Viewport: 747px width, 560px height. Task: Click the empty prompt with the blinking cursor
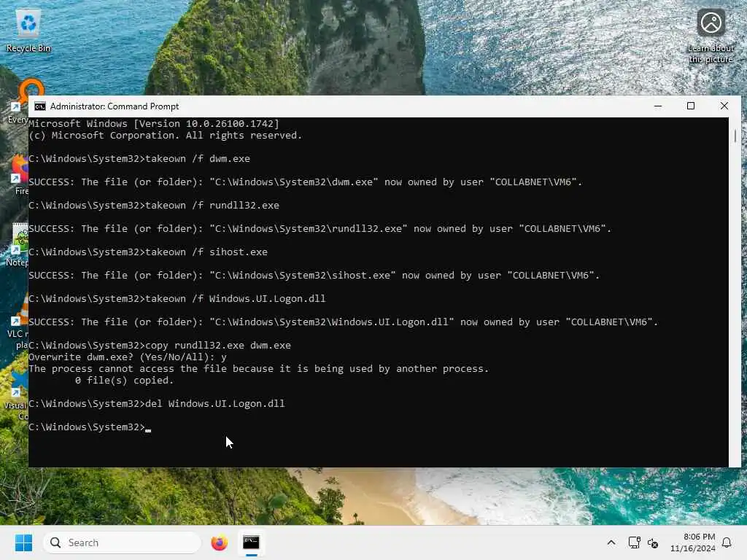point(90,427)
